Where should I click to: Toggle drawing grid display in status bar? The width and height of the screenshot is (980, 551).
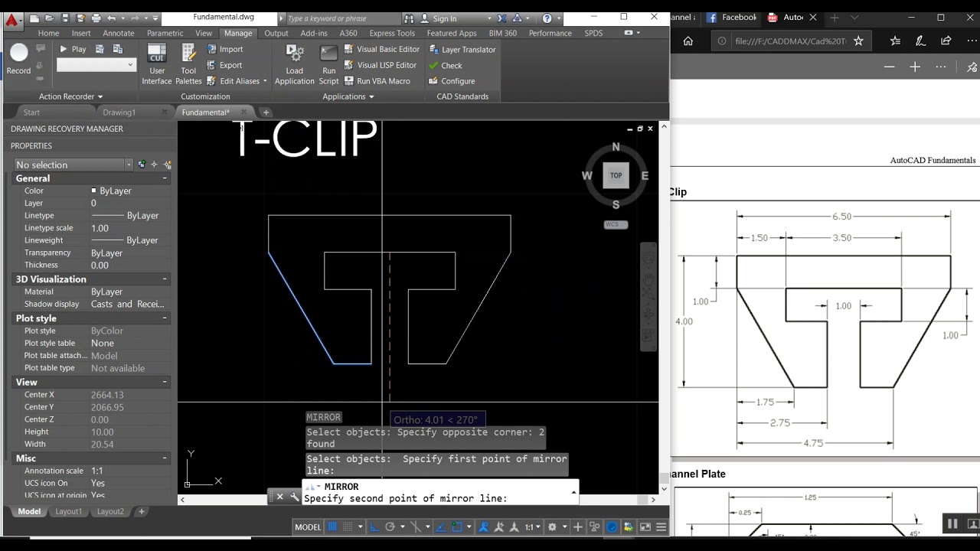(332, 527)
